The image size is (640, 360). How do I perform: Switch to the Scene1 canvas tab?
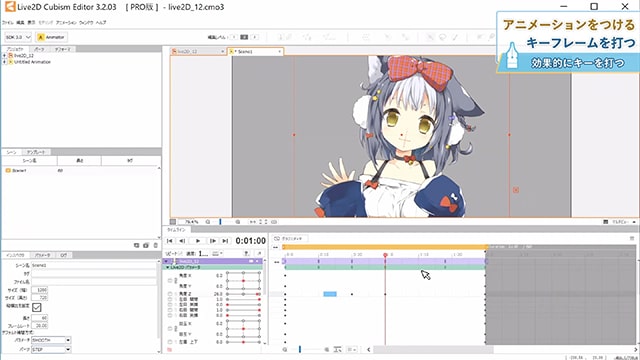pos(256,51)
